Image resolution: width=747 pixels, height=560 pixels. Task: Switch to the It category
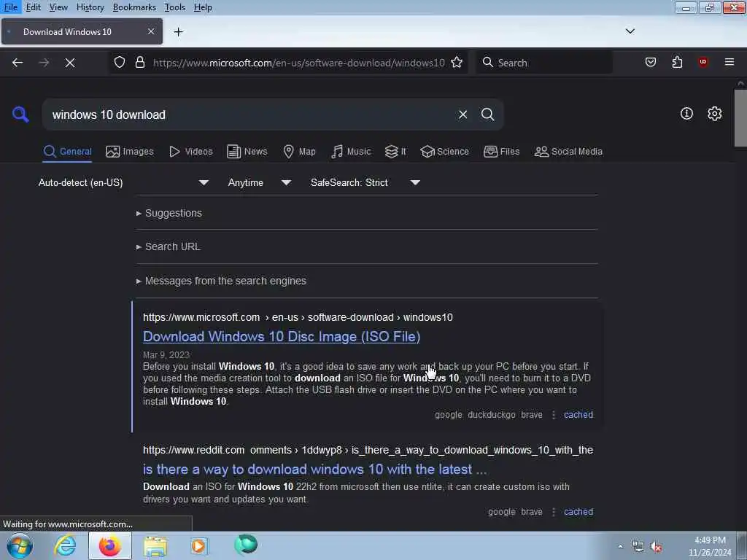396,152
